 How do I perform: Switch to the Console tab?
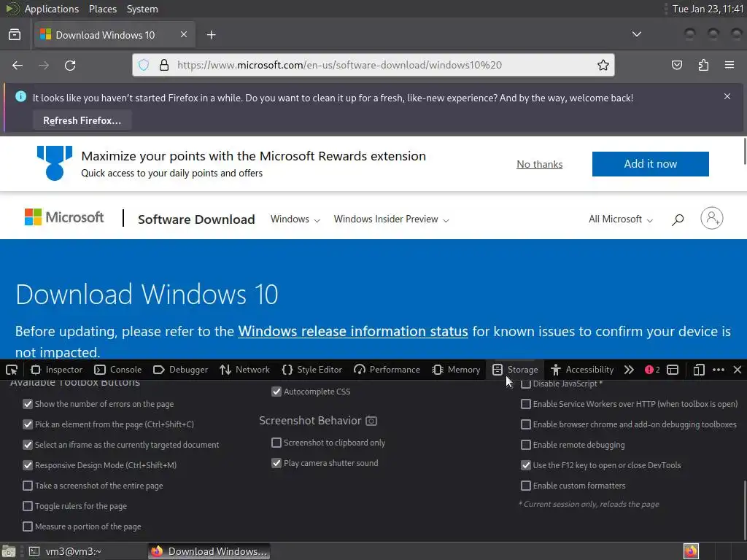pyautogui.click(x=118, y=370)
